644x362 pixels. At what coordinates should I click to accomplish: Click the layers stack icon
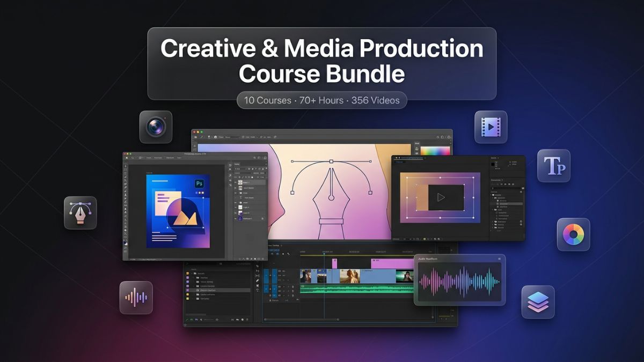click(538, 303)
